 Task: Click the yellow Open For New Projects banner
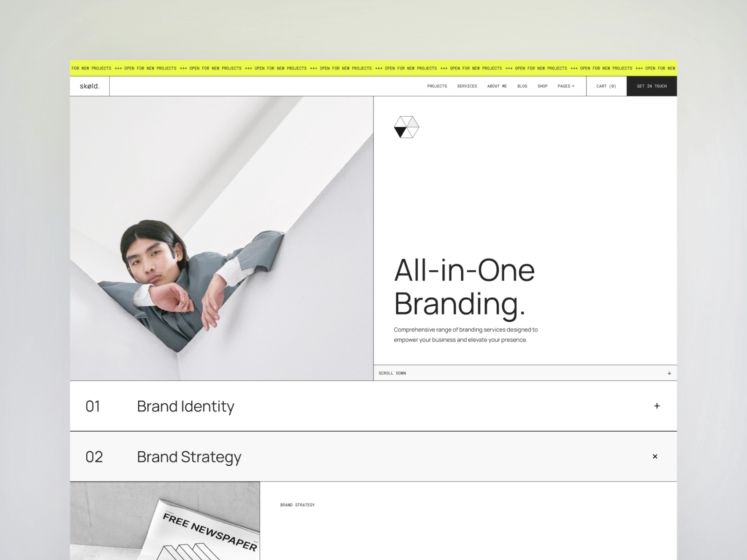pos(373,68)
